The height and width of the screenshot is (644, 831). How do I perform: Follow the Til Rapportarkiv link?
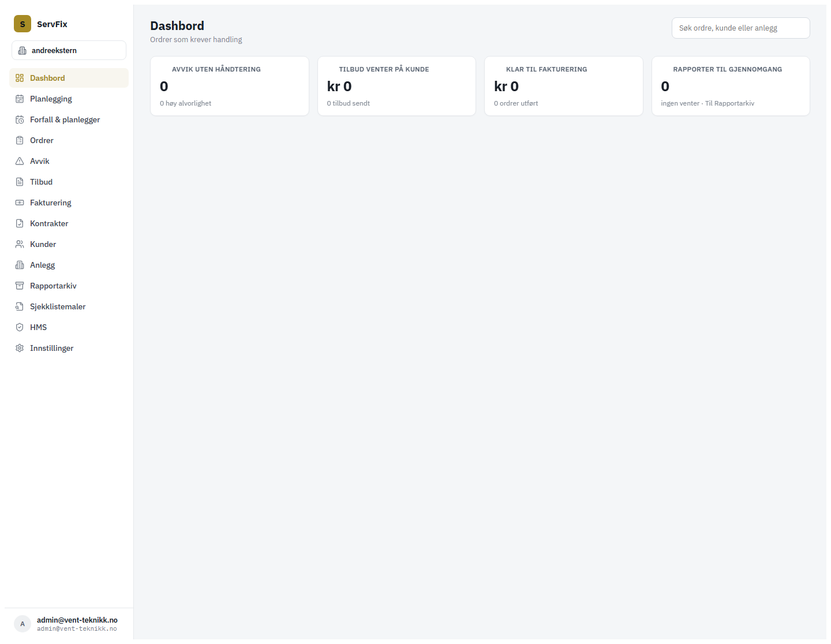[729, 103]
